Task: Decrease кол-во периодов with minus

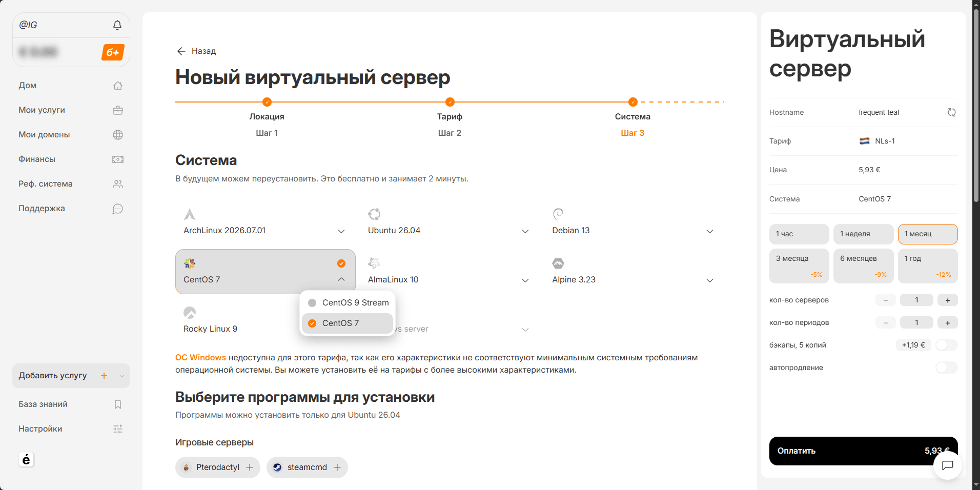Action: 886,323
